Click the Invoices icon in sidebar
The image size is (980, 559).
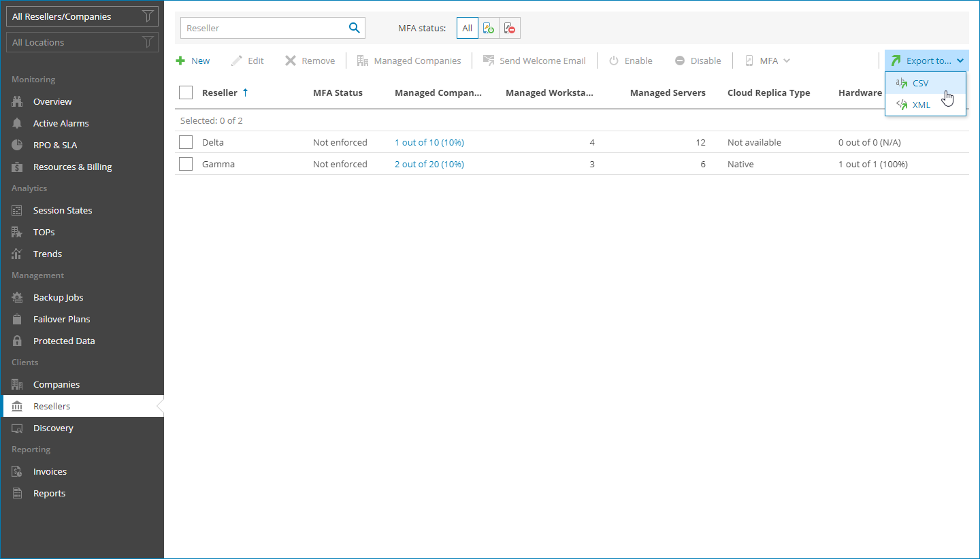pyautogui.click(x=18, y=471)
